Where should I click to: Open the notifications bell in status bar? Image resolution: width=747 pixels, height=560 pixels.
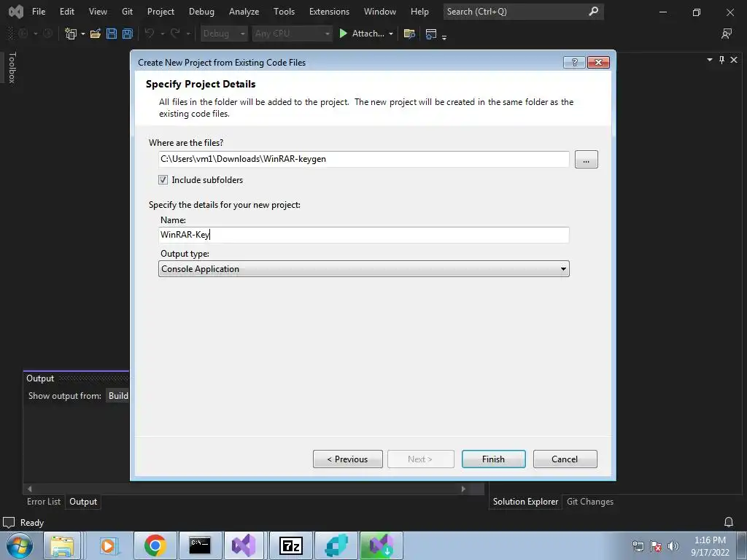coord(729,522)
